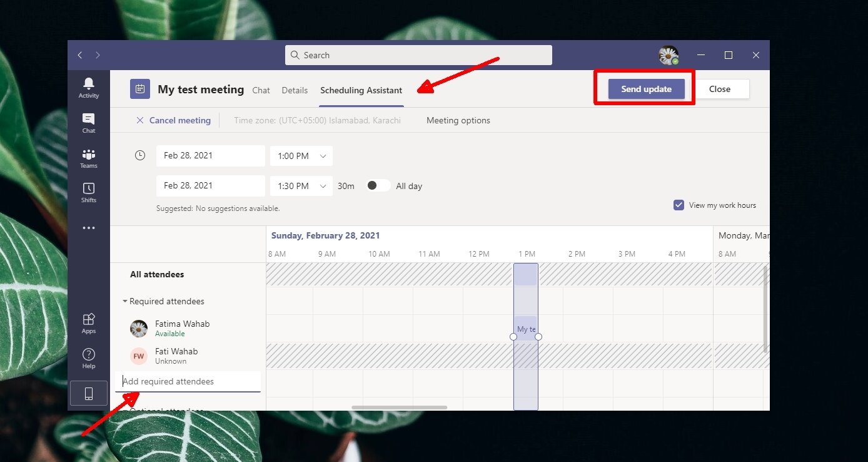Uncheck View my work hours checkbox
This screenshot has width=868, height=462.
[x=679, y=205]
